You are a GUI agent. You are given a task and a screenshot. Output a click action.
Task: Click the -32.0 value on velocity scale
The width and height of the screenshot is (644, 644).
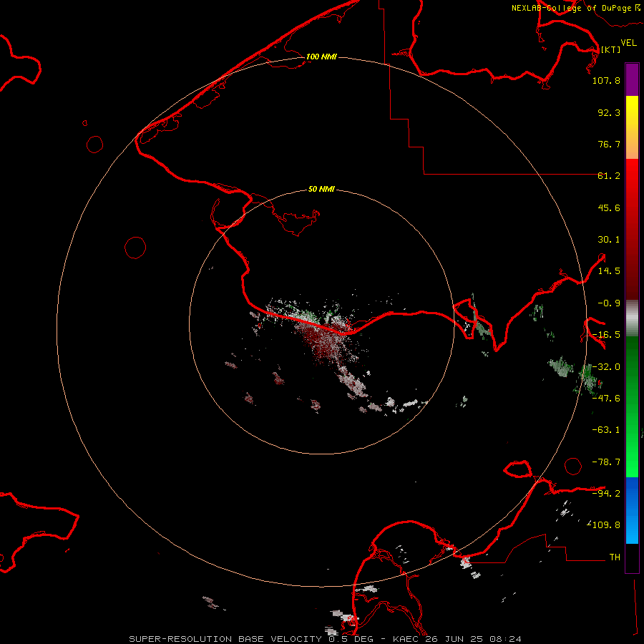(606, 367)
